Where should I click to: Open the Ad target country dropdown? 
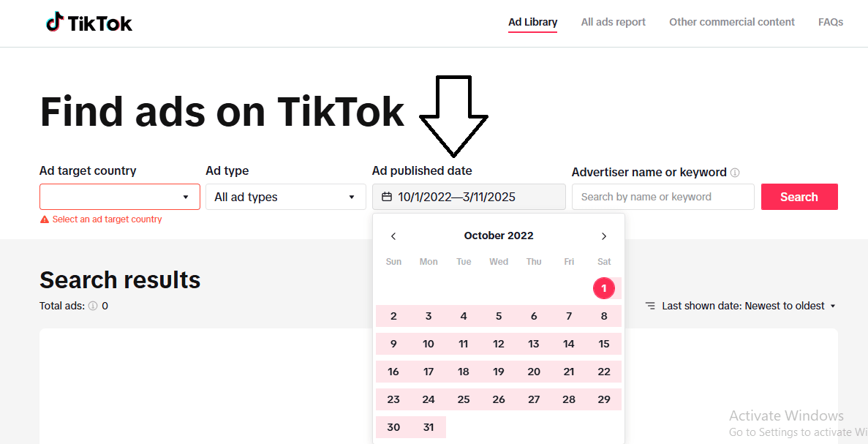120,197
